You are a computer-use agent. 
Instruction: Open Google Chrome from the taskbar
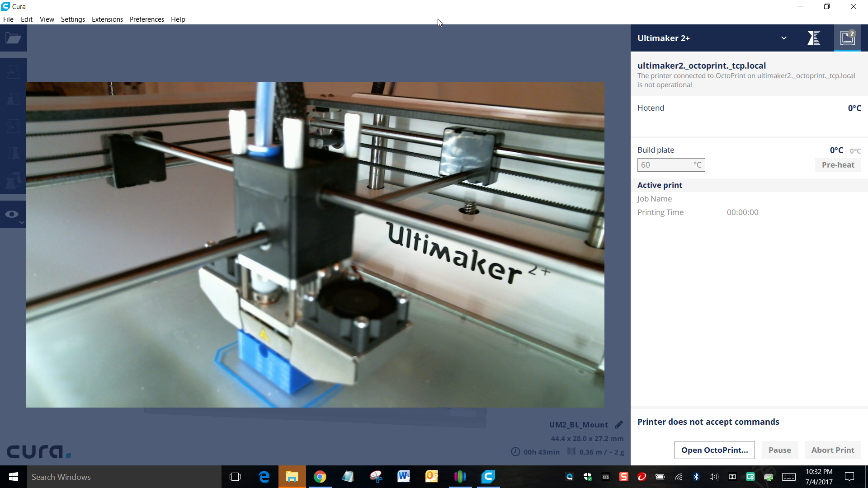pos(320,477)
